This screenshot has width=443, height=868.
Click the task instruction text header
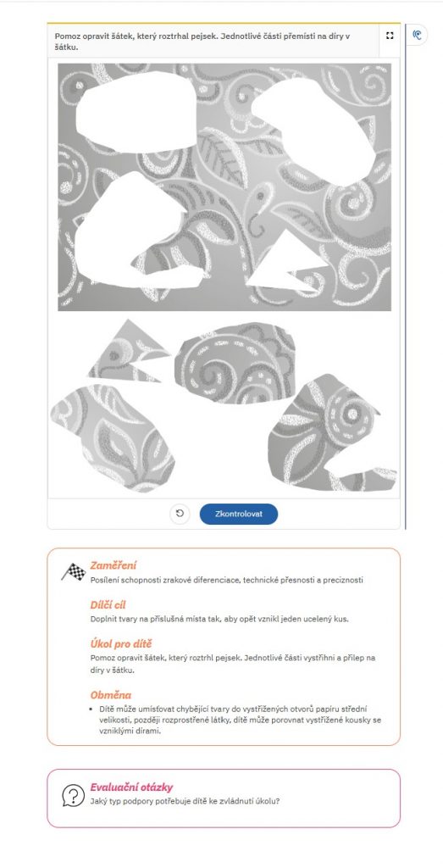click(202, 42)
